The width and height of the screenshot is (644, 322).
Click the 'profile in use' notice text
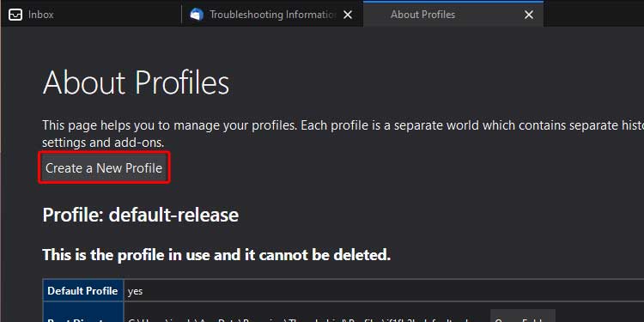pos(216,255)
